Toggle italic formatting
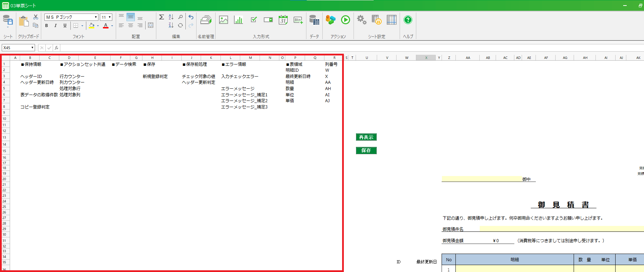Screen dimensions: 644x272 point(55,26)
